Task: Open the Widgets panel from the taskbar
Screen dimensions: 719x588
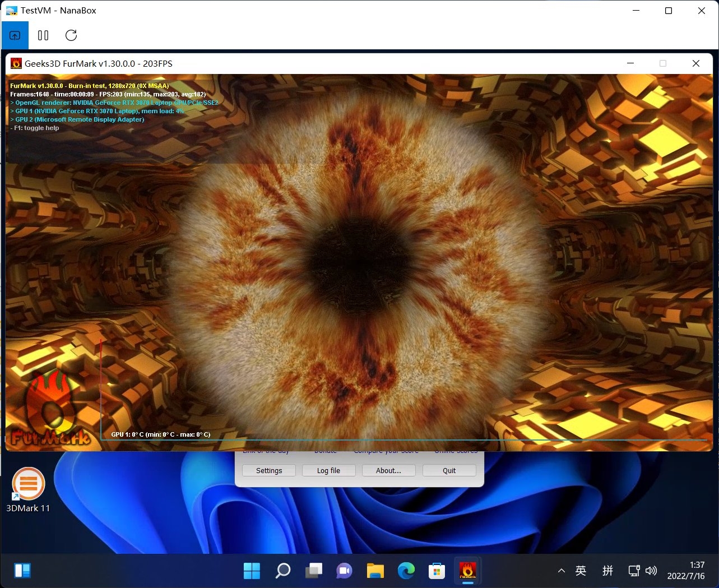Action: point(22,571)
